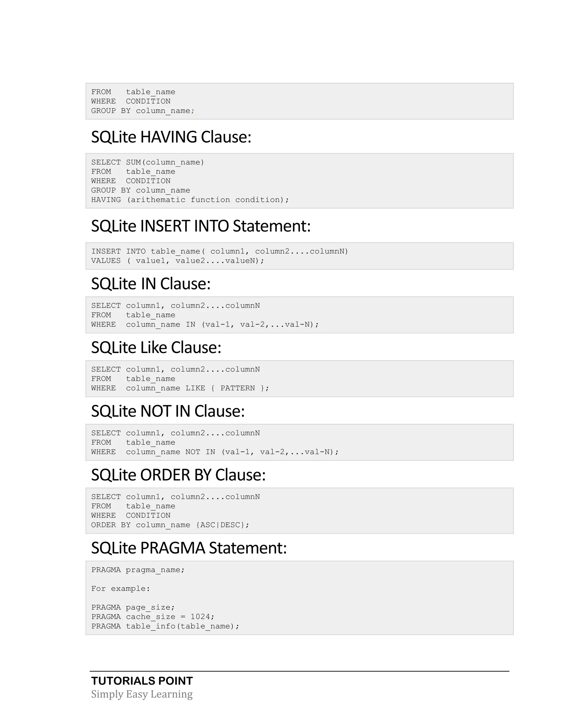Click the SQLite IN Clause heading
The width and height of the screenshot is (563, 728).
[x=151, y=284]
